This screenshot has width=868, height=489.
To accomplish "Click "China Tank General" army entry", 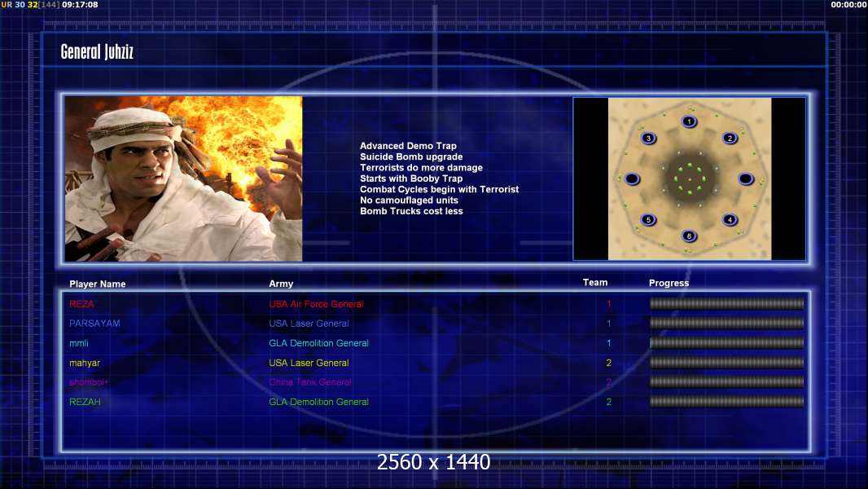I will click(x=310, y=382).
